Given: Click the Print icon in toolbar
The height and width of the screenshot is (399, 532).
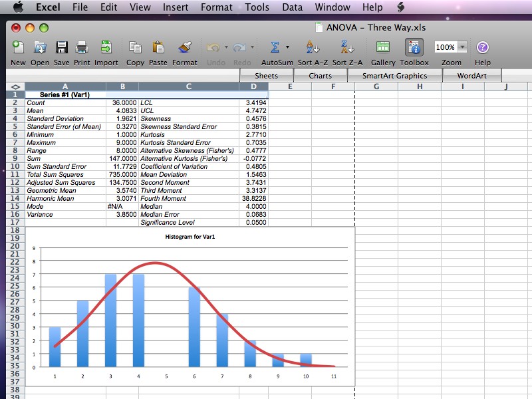Looking at the screenshot, I should [82, 48].
